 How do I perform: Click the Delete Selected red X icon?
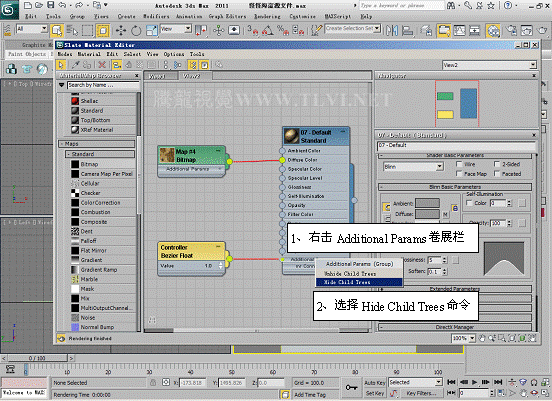[102, 65]
